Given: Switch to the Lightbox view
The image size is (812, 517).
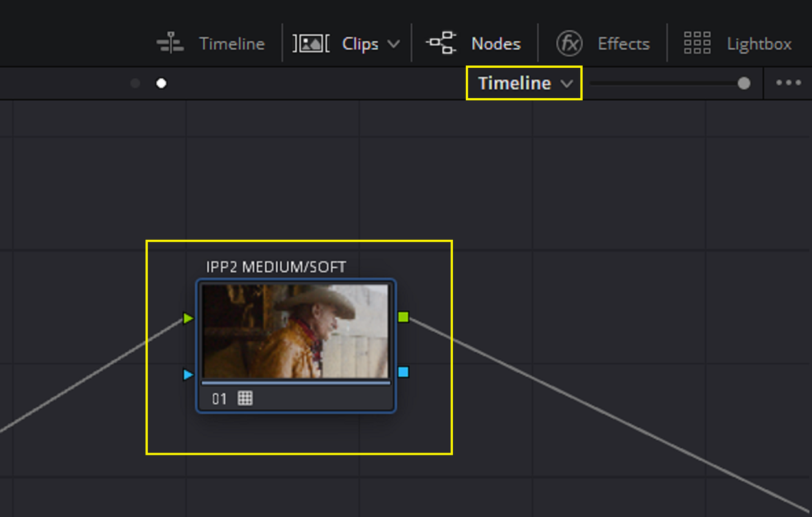Looking at the screenshot, I should pyautogui.click(x=737, y=44).
